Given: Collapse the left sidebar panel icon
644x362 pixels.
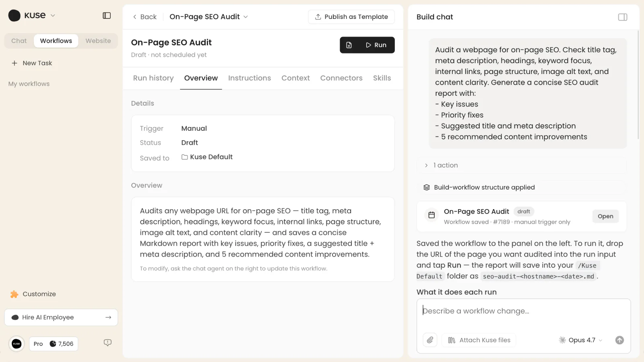Looking at the screenshot, I should [x=107, y=16].
